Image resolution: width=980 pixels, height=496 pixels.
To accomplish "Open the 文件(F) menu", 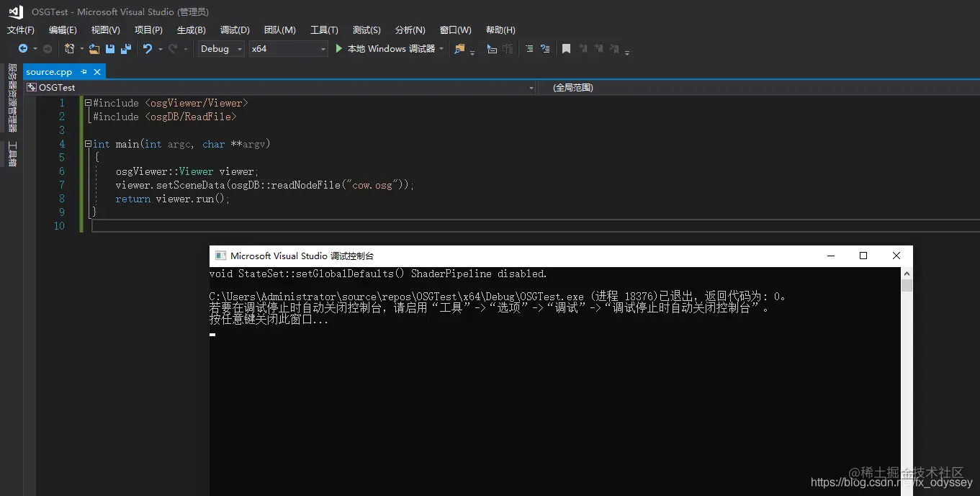I will 21,30.
